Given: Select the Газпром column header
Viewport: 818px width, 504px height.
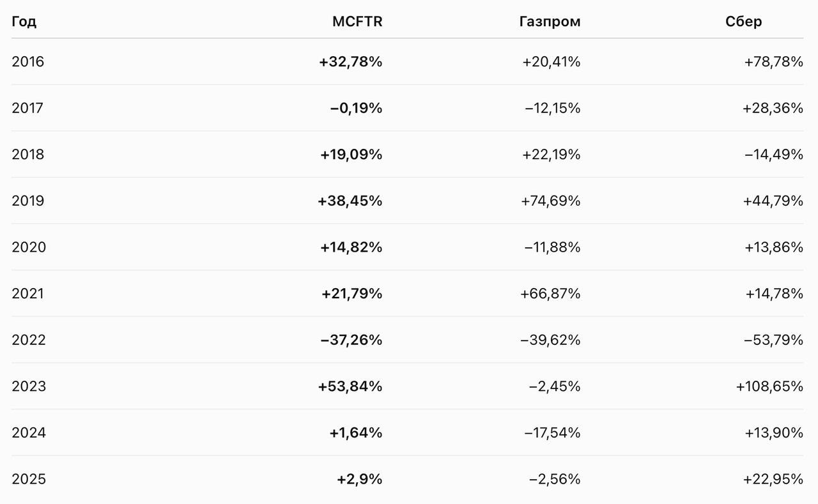Looking at the screenshot, I should [x=550, y=22].
